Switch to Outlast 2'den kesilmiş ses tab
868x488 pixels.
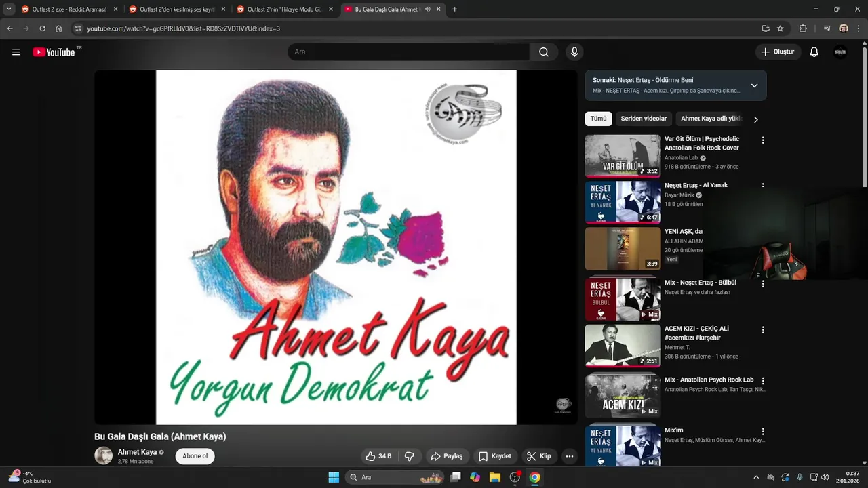(177, 9)
